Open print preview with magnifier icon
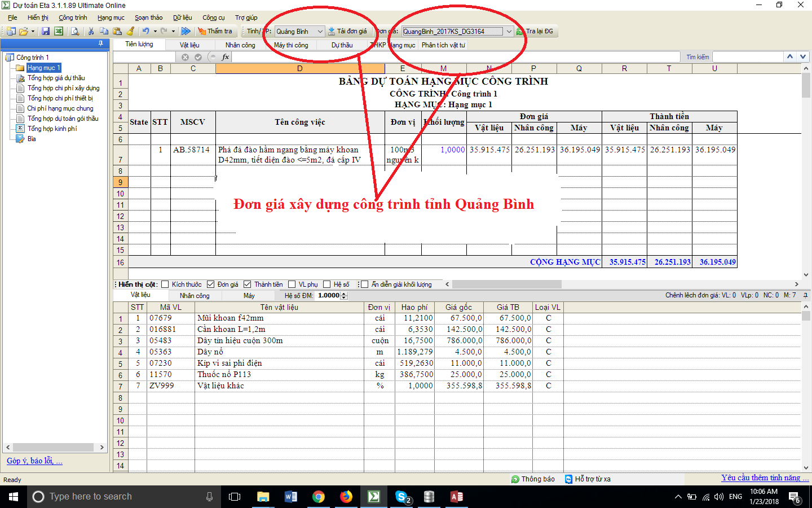 click(75, 32)
